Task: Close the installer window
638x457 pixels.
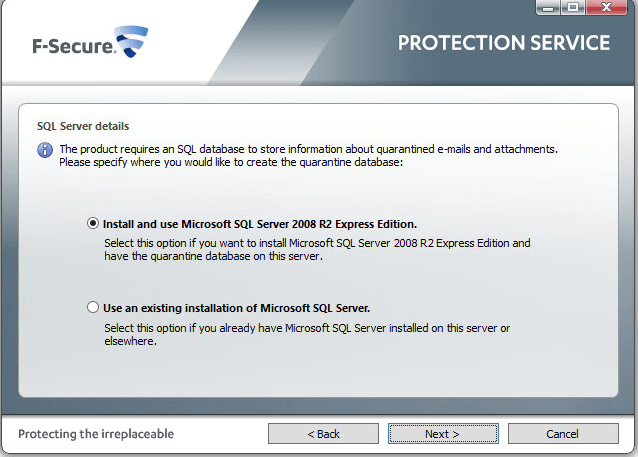Action: click(609, 8)
